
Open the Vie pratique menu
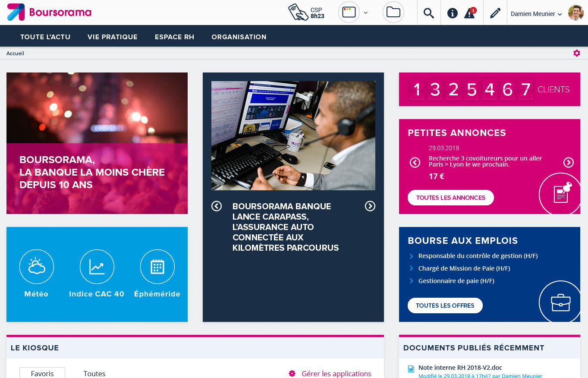pos(113,37)
